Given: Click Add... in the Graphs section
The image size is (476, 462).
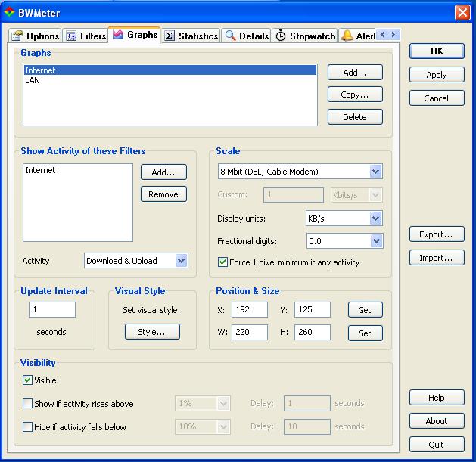Looking at the screenshot, I should click(355, 72).
